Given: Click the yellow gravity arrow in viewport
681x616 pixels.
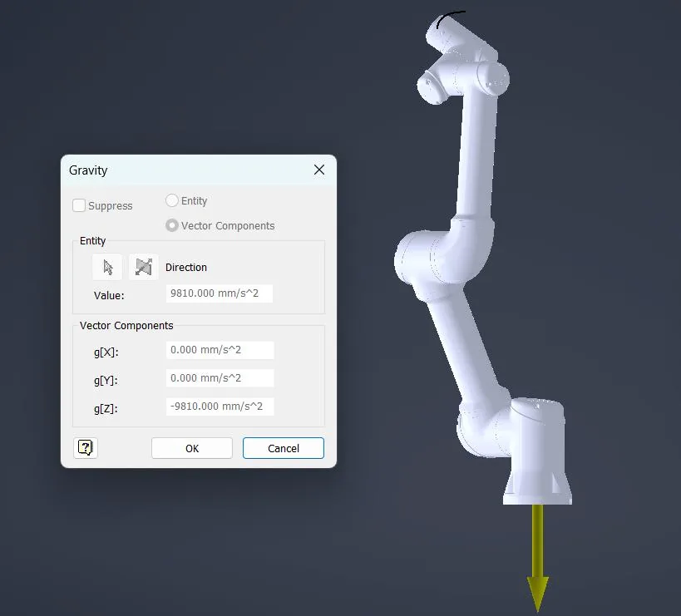Looking at the screenshot, I should [x=538, y=558].
